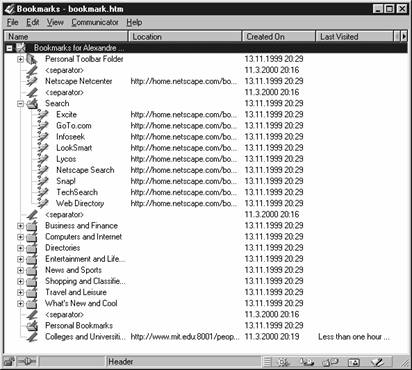Click the Netscape Search bookmark icon
Image resolution: width=412 pixels, height=370 pixels.
tap(43, 170)
